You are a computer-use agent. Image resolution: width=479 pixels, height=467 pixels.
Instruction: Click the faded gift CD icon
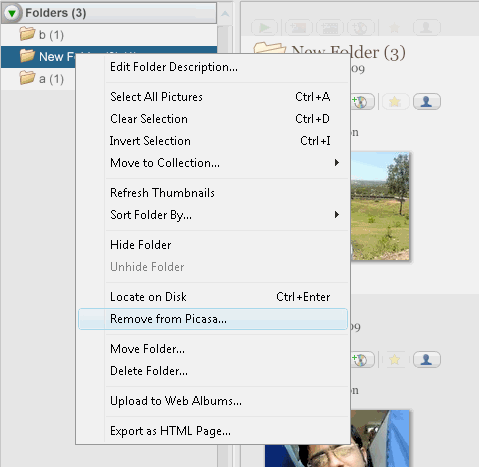click(x=361, y=28)
